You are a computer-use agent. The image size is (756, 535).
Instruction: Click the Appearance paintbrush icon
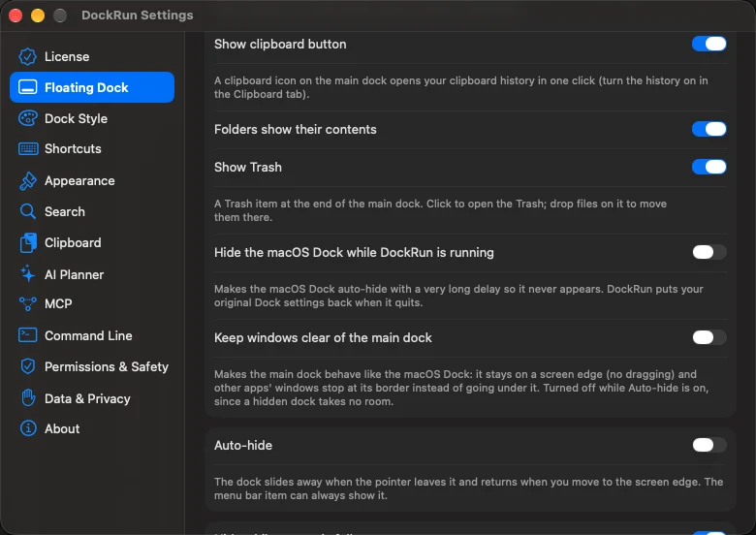tap(27, 180)
